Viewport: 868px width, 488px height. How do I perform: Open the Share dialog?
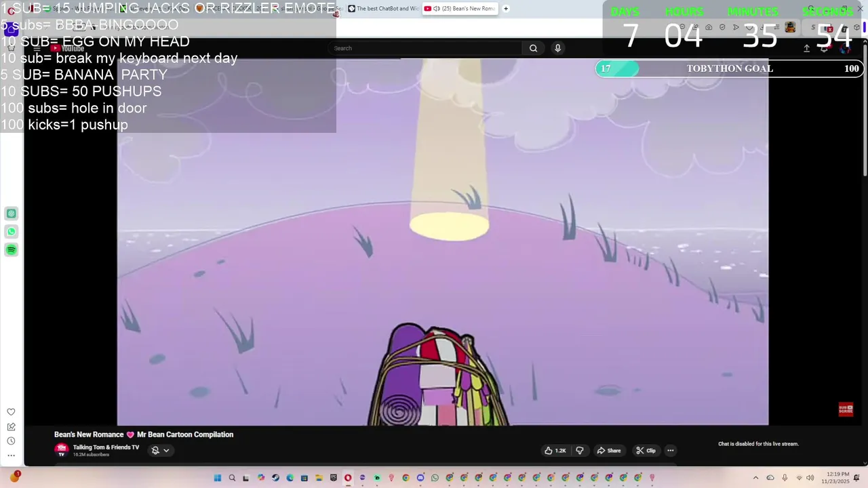coord(608,451)
